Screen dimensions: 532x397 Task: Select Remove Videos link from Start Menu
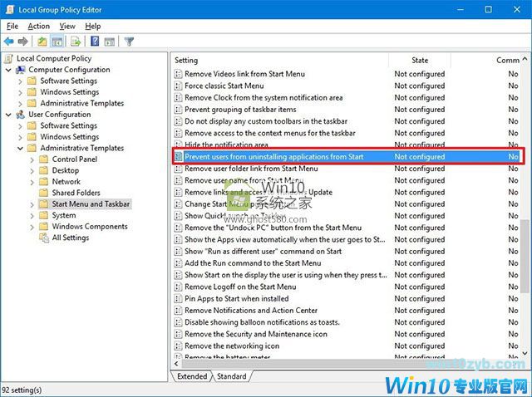(347, 74)
